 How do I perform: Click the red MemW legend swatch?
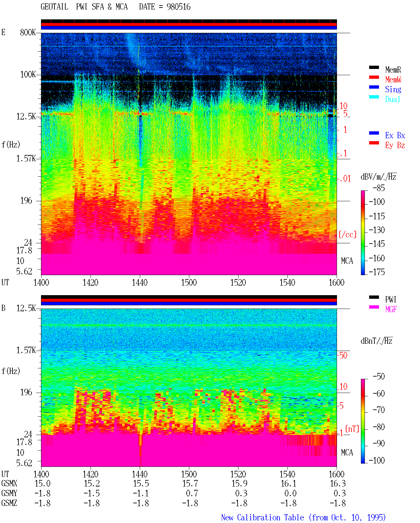(374, 77)
